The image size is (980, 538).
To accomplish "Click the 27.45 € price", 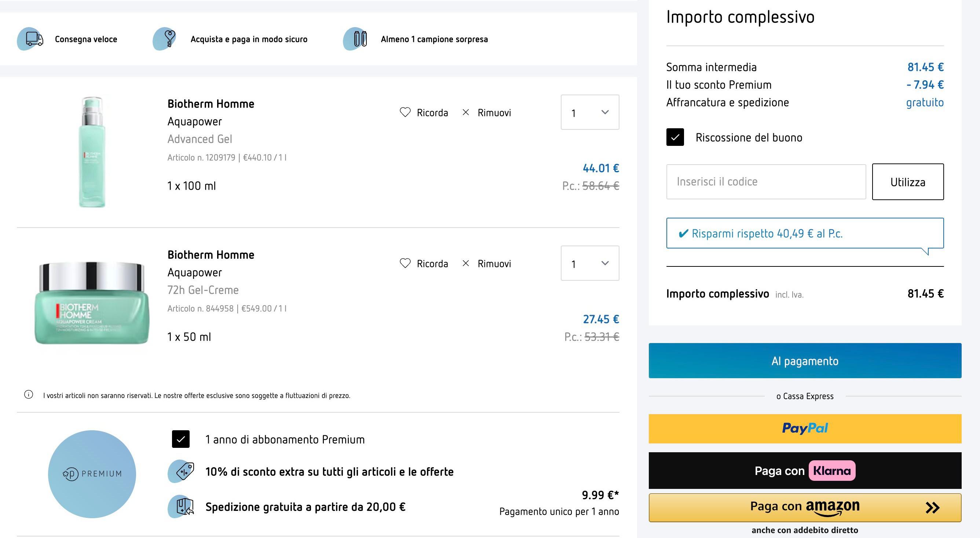I will (x=601, y=318).
